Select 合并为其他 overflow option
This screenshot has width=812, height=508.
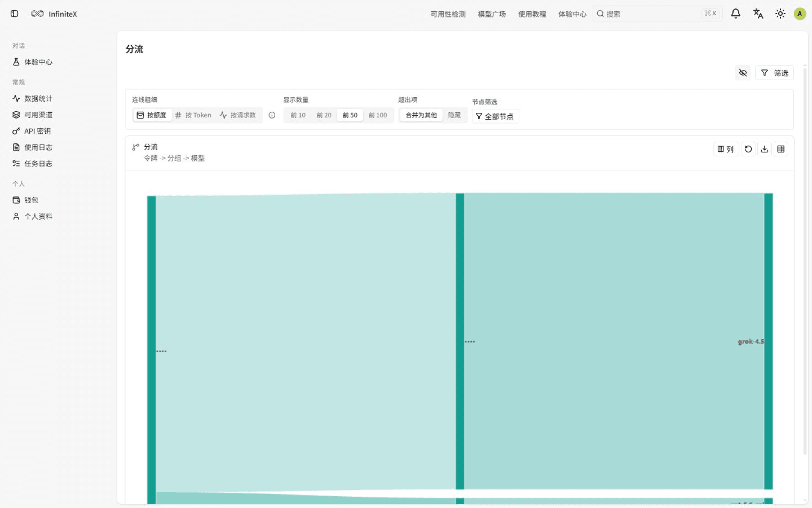[x=421, y=115]
